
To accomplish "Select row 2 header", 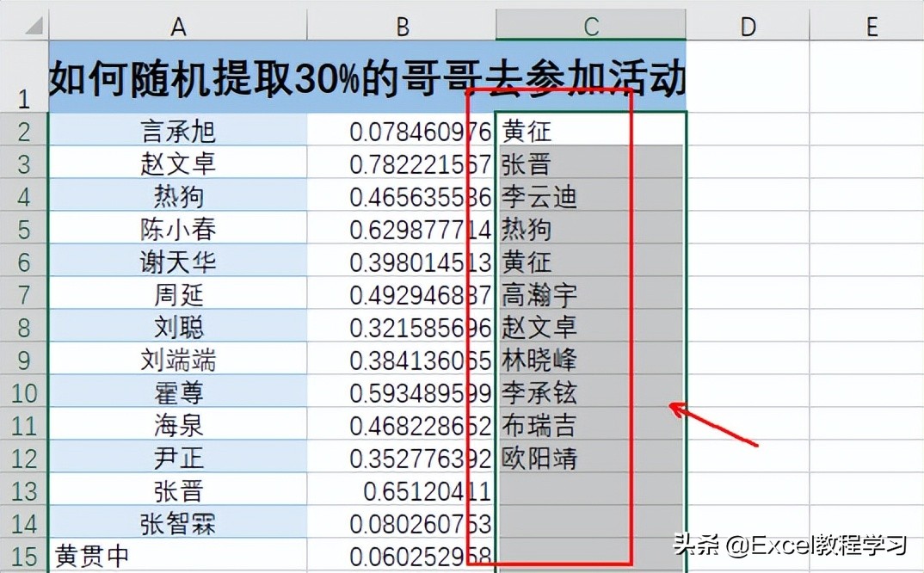I will [x=23, y=131].
